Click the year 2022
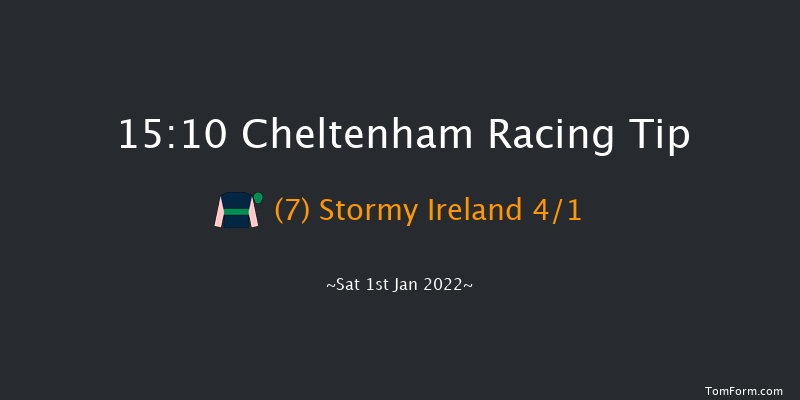 click(x=443, y=285)
